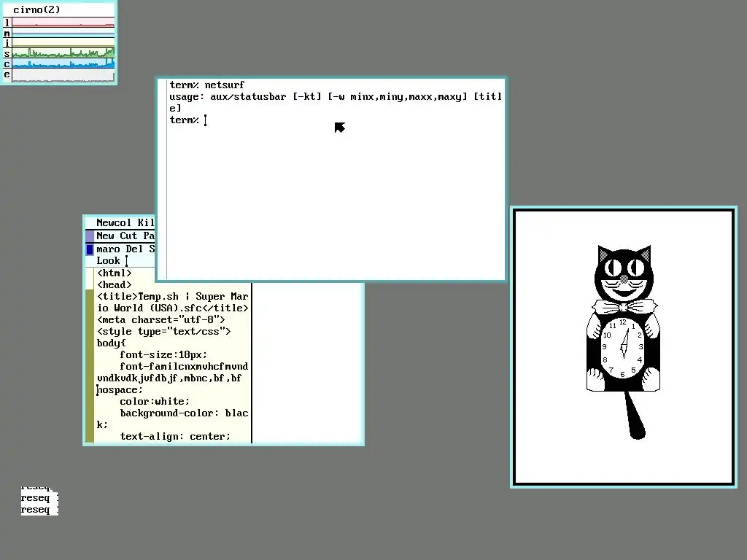The image size is (747, 560).
Task: Click the blue 'c' context graph in stats
Action: click(63, 64)
